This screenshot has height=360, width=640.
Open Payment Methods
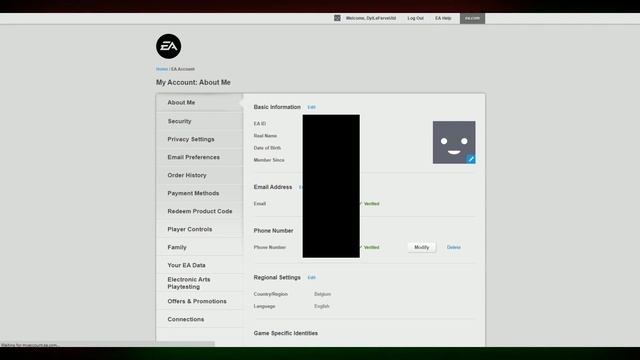click(199, 193)
